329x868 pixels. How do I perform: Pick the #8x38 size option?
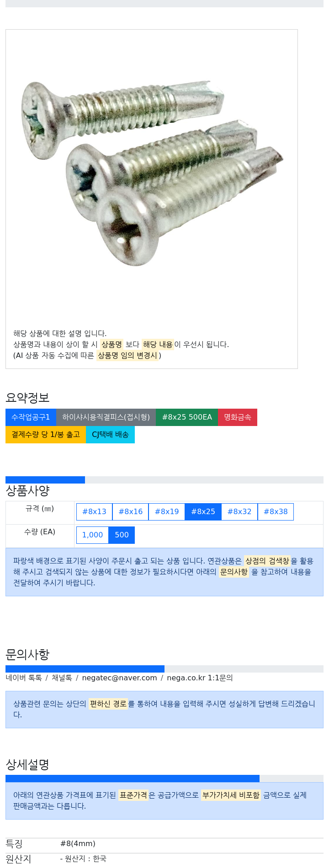pos(276,512)
